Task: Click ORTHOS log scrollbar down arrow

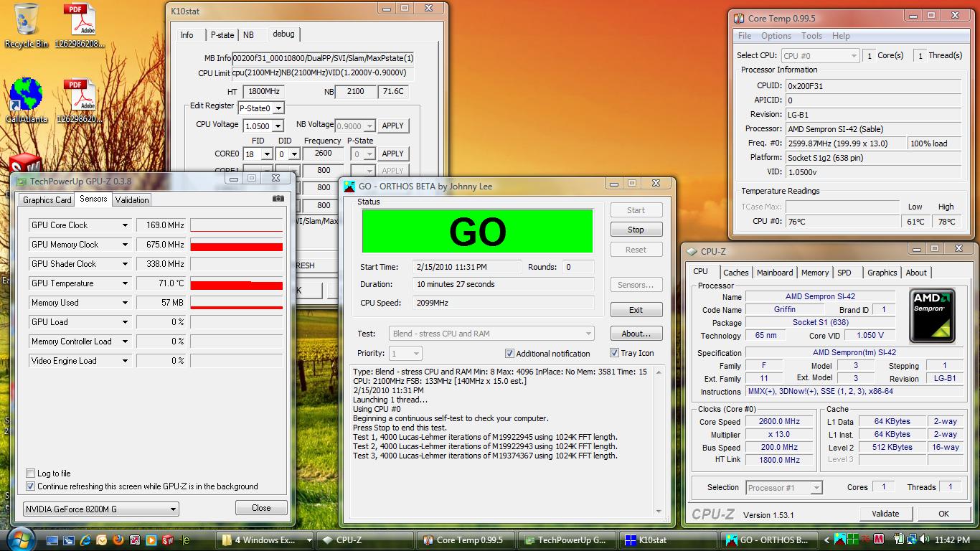Action: coord(659,511)
